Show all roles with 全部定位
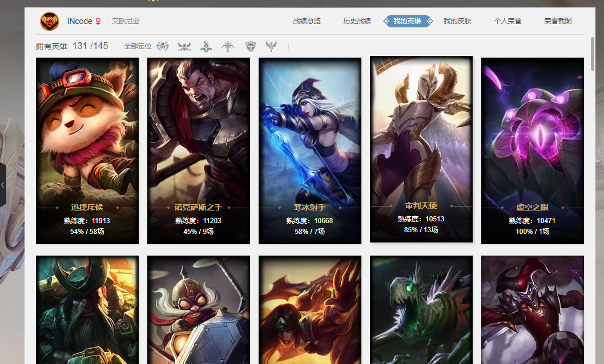 (x=138, y=47)
